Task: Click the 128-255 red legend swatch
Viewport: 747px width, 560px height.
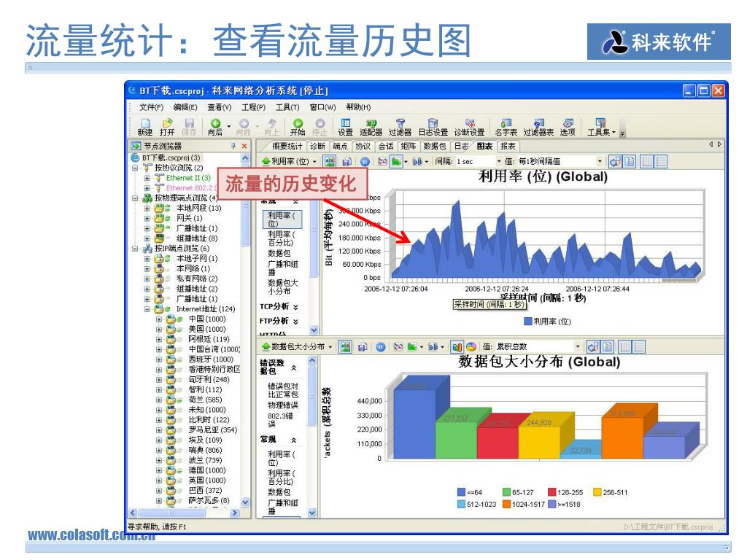Action: pos(552,492)
